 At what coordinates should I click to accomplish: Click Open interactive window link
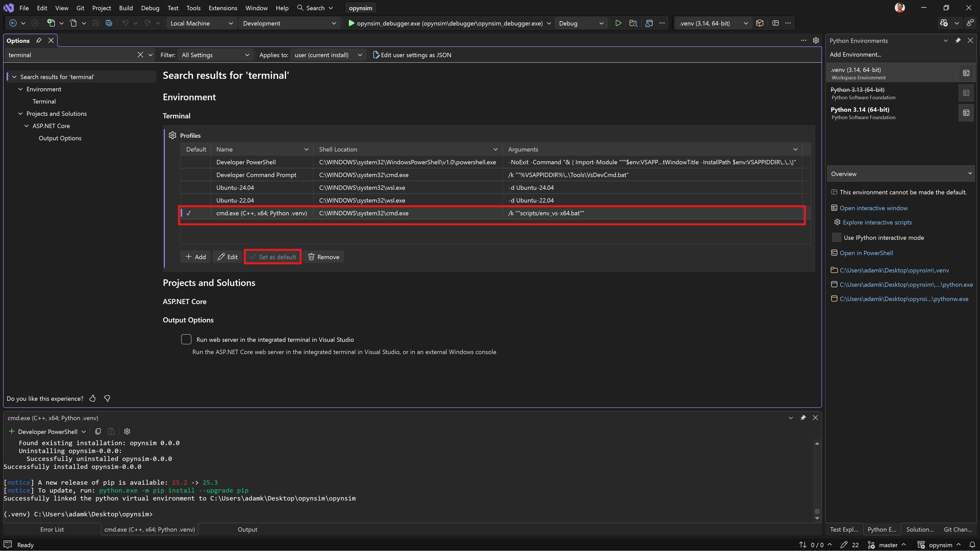[x=874, y=208]
